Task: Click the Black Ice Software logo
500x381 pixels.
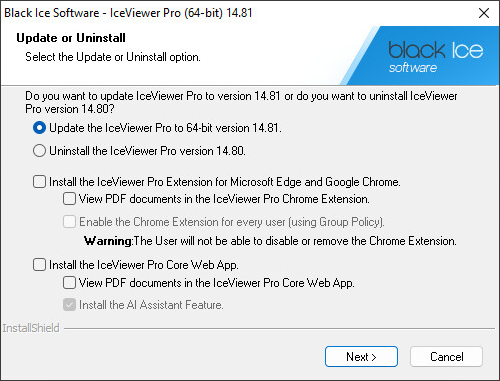Action: 435,57
